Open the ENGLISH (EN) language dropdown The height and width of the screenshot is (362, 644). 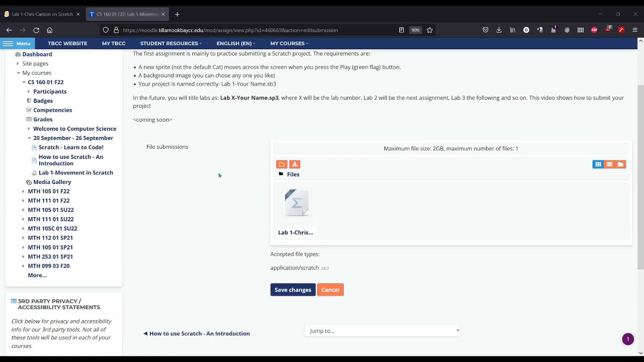(x=235, y=43)
